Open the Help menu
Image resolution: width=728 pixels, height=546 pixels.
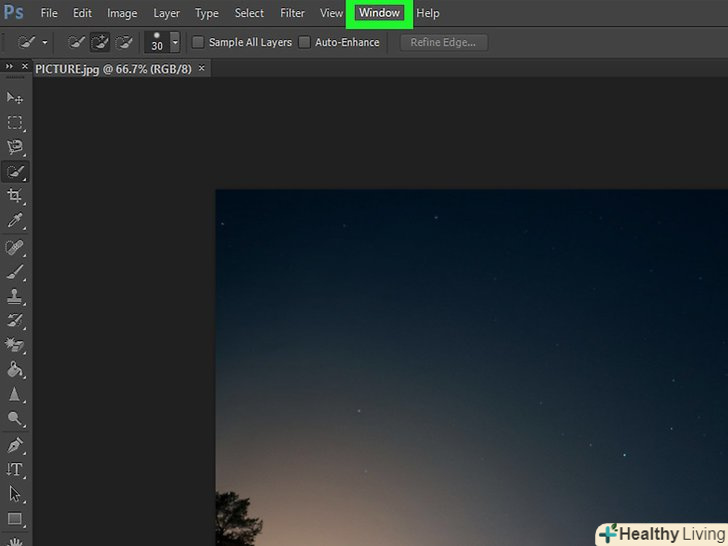[428, 13]
